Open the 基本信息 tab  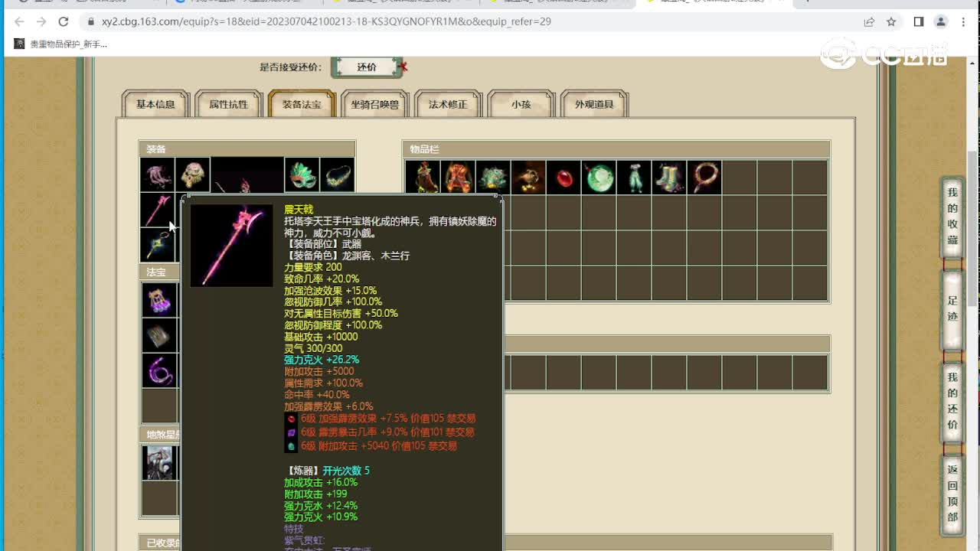point(155,104)
